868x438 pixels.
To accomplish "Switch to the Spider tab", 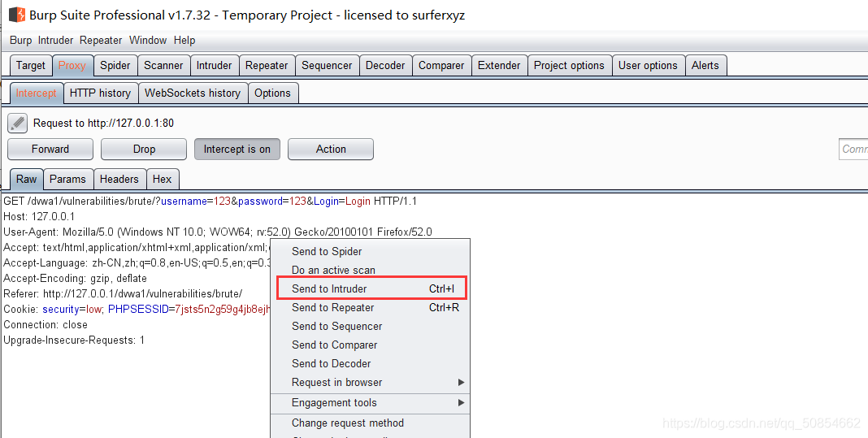I will coord(115,65).
